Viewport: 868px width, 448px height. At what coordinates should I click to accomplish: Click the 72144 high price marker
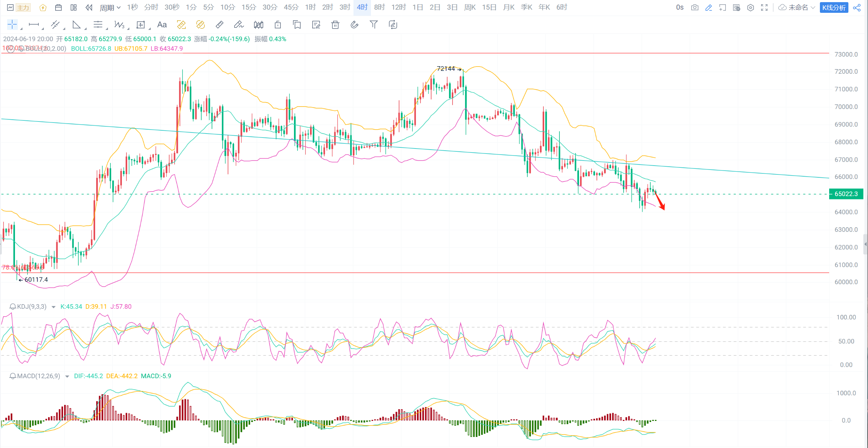pos(446,69)
